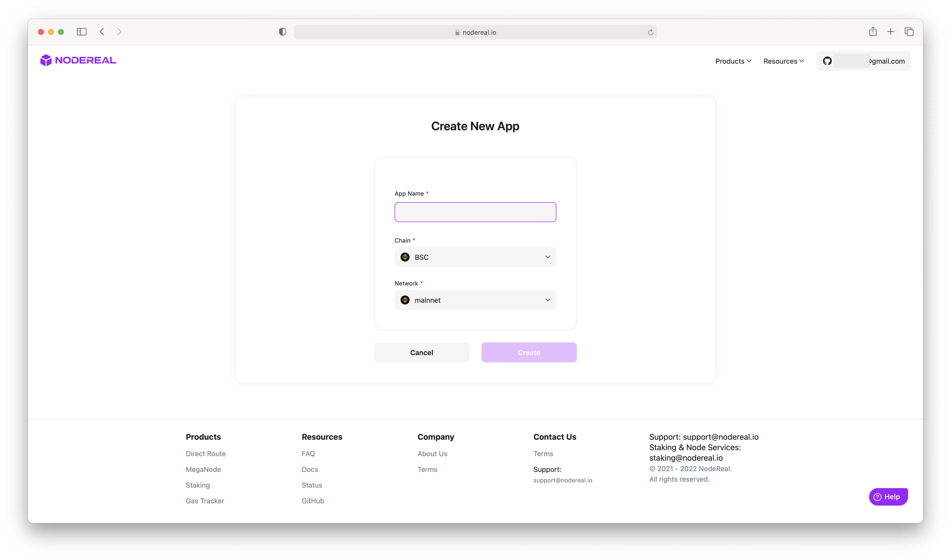
Task: Expand the Chain dropdown showing BSC
Action: click(x=475, y=257)
